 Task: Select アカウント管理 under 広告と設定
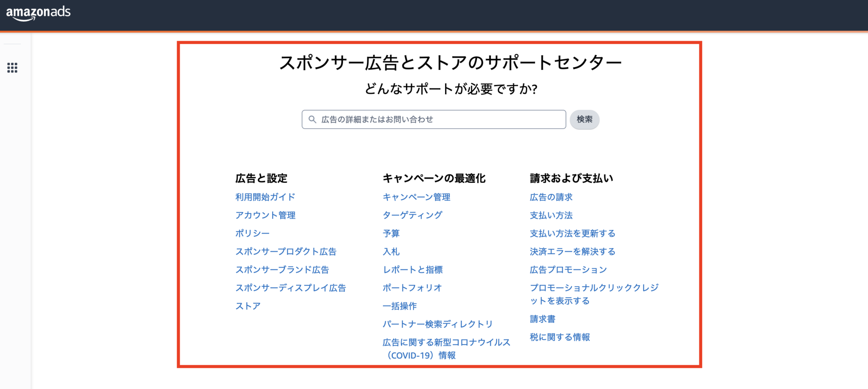(x=266, y=215)
